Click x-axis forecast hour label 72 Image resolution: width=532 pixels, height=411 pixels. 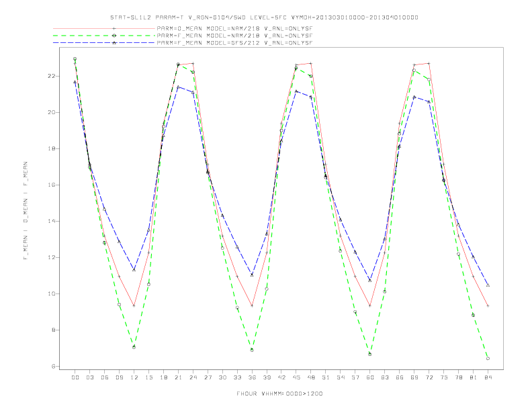click(429, 377)
